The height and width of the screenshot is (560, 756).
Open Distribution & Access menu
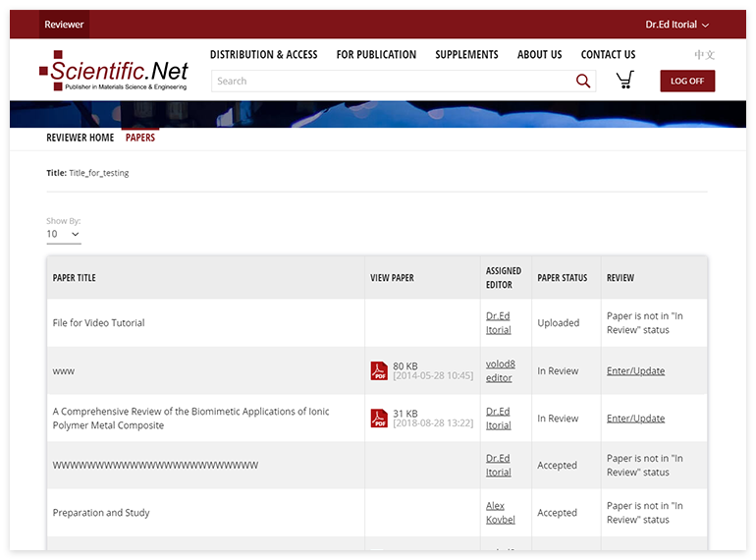[x=263, y=55]
